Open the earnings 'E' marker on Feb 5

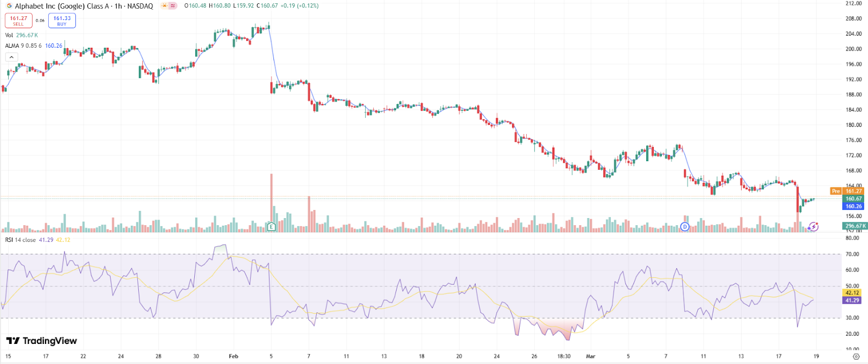point(271,227)
